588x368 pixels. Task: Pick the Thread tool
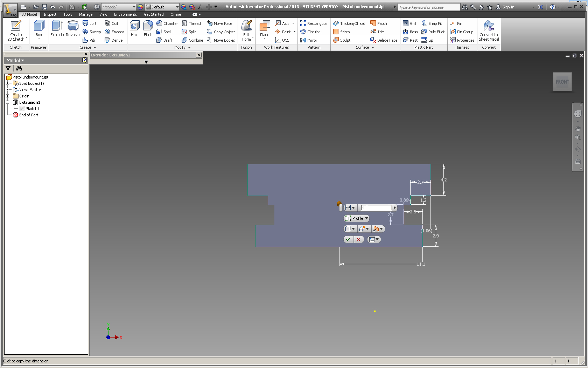coord(191,23)
